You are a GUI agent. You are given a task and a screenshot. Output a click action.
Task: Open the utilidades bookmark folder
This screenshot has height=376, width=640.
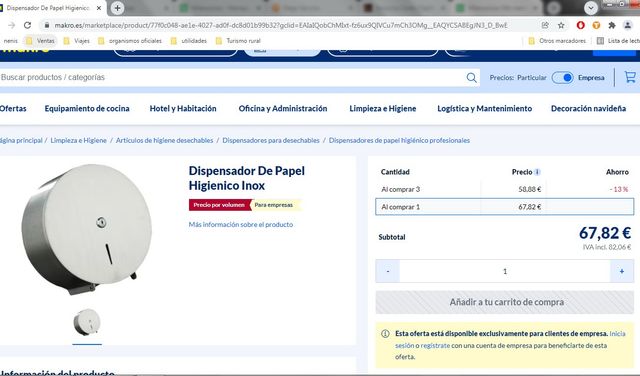pyautogui.click(x=189, y=41)
